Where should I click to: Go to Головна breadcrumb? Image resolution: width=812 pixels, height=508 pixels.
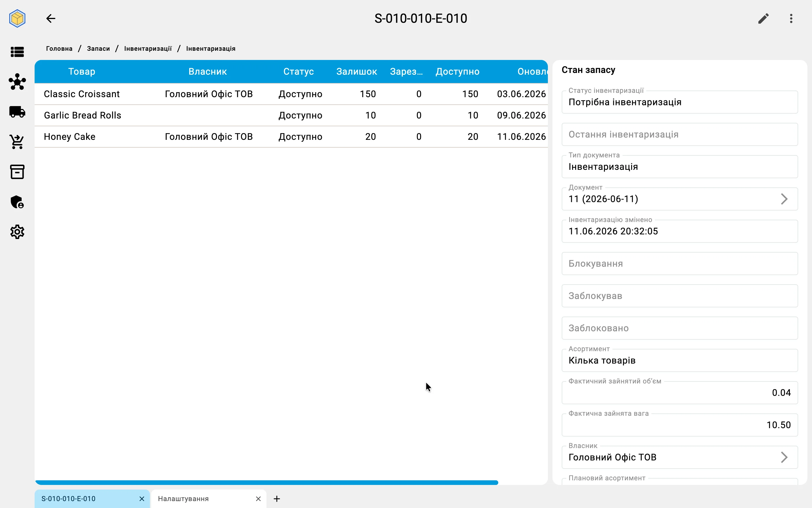click(59, 49)
